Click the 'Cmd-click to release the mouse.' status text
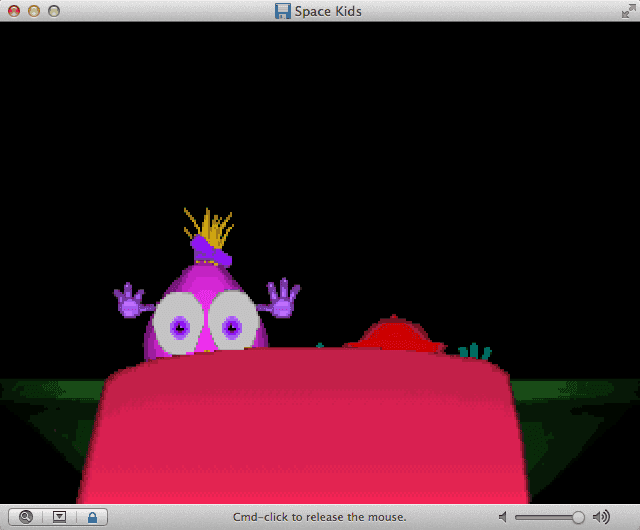The height and width of the screenshot is (530, 640). [320, 517]
